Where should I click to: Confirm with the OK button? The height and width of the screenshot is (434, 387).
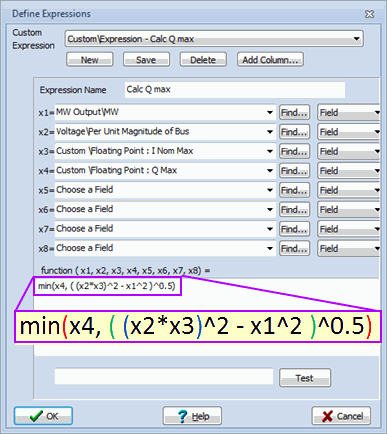pyautogui.click(x=43, y=416)
